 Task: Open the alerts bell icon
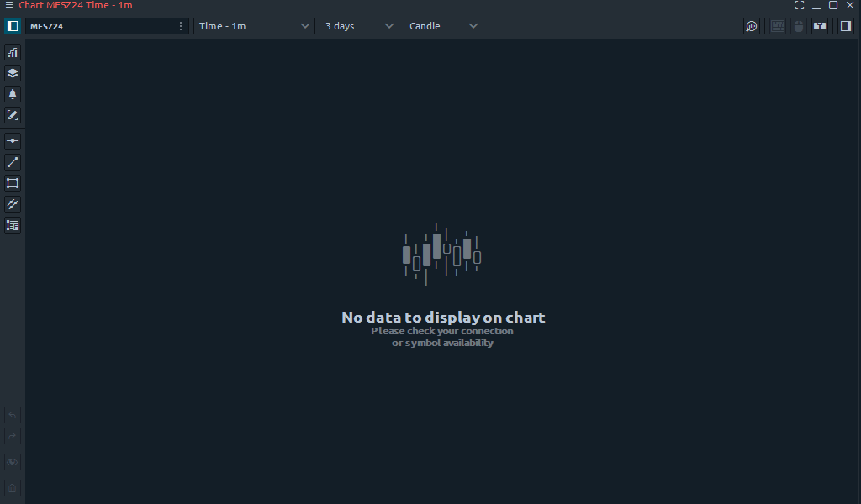tap(13, 94)
